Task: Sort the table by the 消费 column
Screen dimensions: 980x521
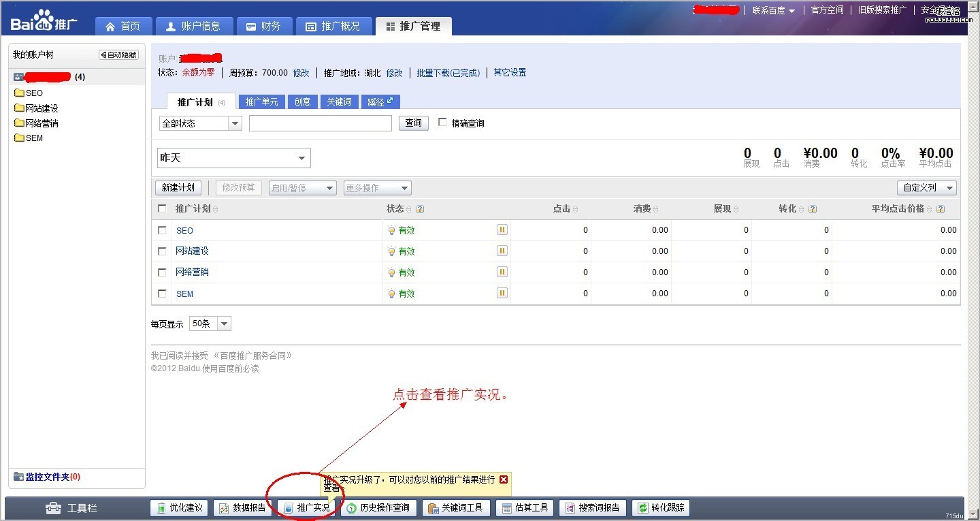Action: [x=646, y=209]
